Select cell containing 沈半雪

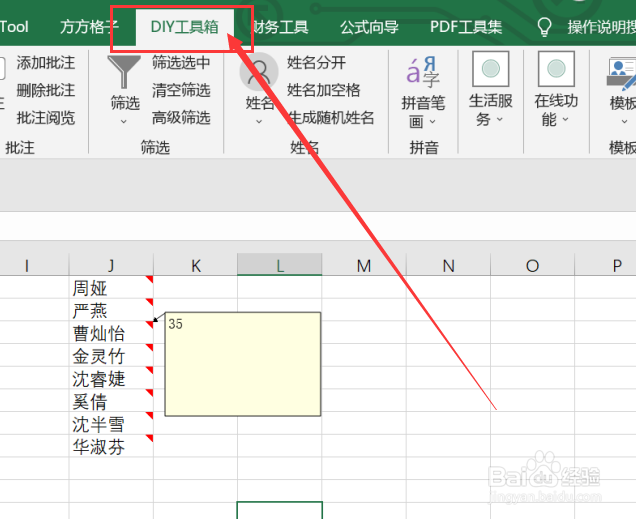(x=111, y=424)
